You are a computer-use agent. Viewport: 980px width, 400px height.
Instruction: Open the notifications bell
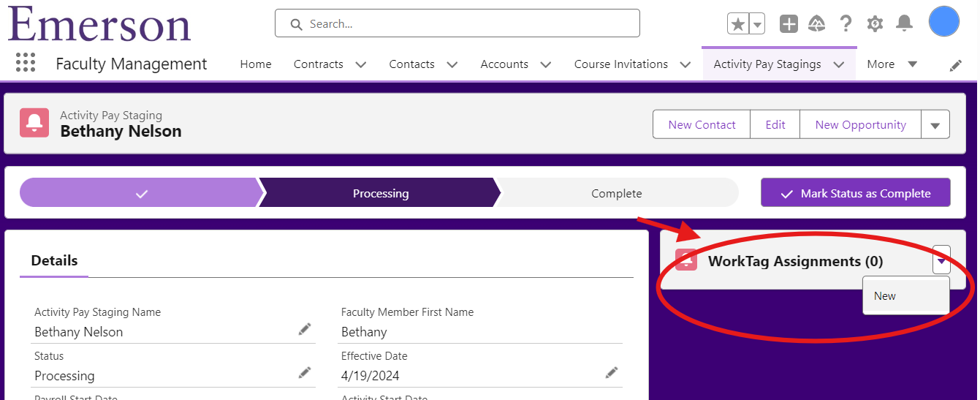point(904,23)
